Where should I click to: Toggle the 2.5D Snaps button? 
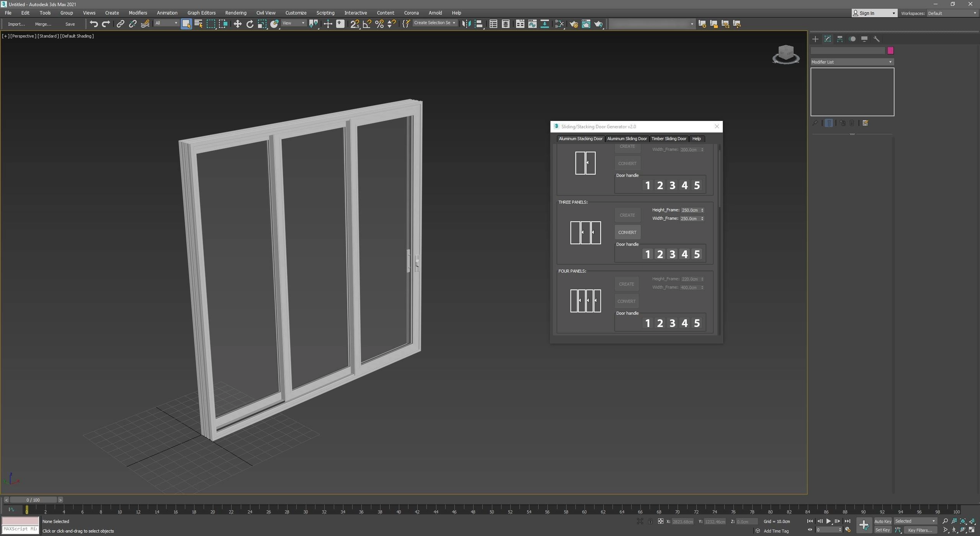click(354, 24)
